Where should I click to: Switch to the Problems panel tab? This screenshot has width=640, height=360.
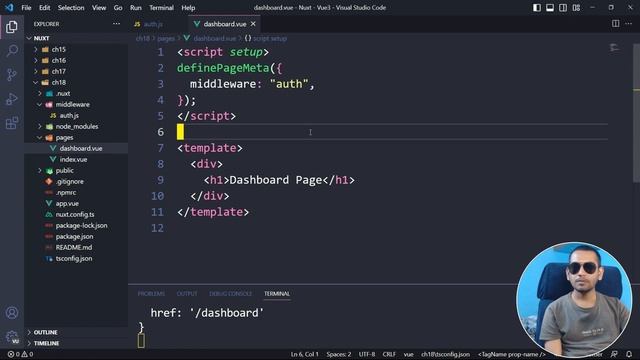pyautogui.click(x=151, y=294)
